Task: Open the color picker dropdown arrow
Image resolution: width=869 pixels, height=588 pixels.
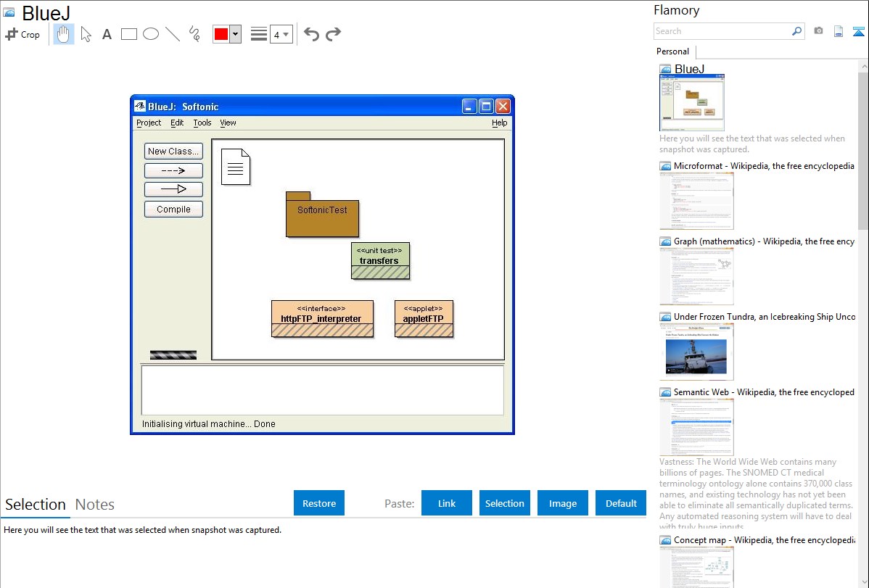Action: [x=235, y=34]
